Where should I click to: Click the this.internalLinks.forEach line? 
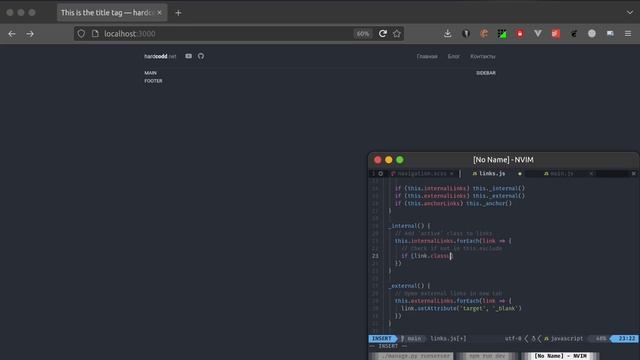(453, 241)
